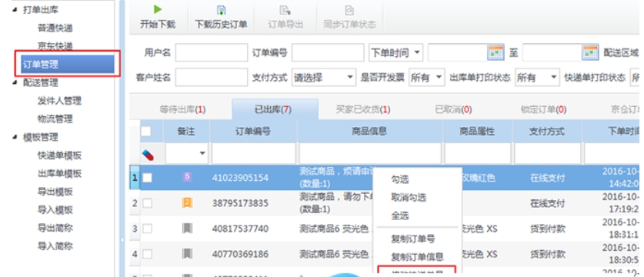Screen dimensions: 644x277
Task: Open the end date calendar picker icon
Action: coord(590,52)
